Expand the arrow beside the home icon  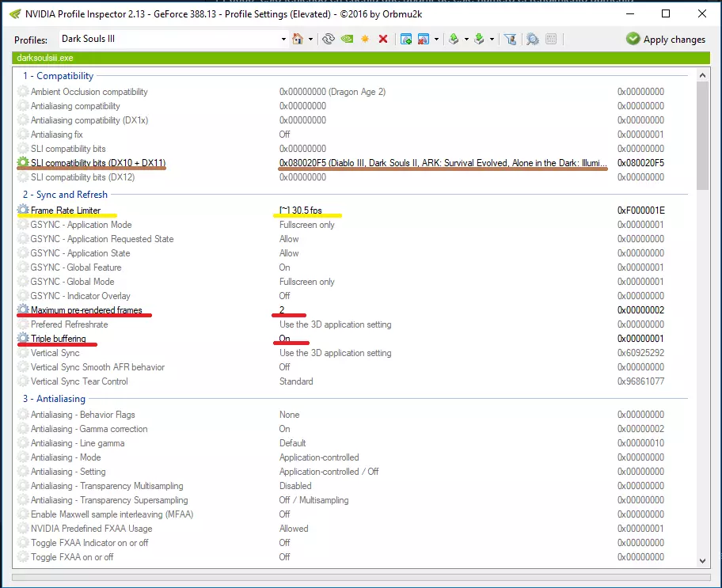point(311,39)
